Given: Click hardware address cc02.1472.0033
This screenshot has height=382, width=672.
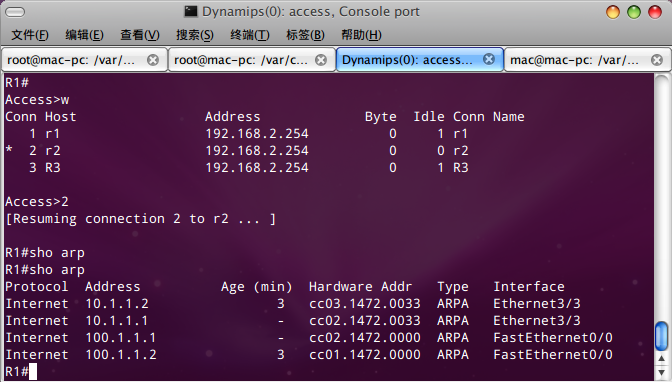Looking at the screenshot, I should click(365, 321).
